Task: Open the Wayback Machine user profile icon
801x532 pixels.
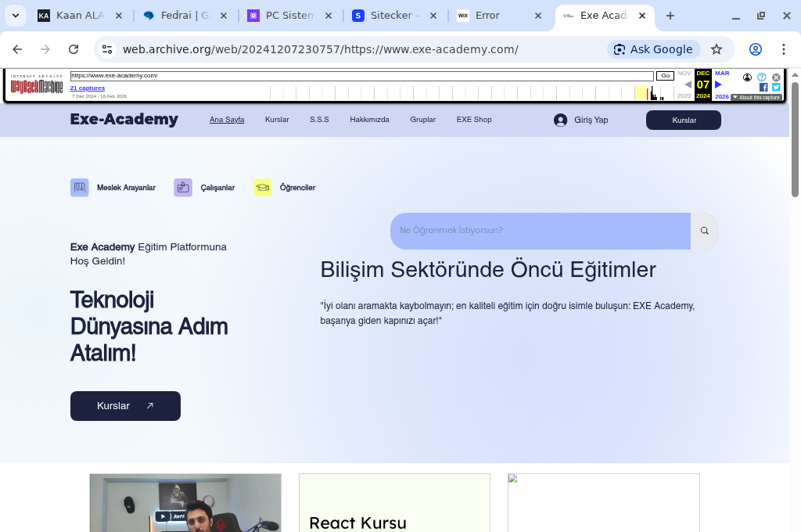Action: (x=748, y=77)
